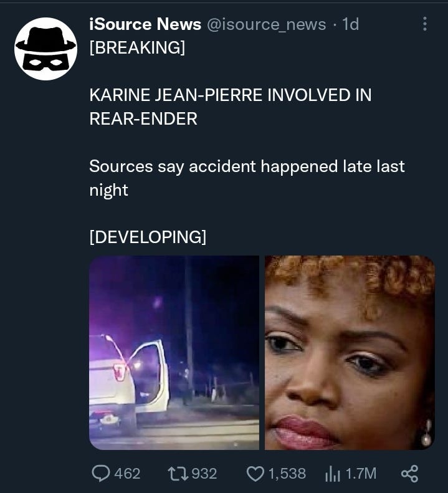448x493 pixels.
Task: Click the [BREAKING] text line
Action: pos(137,47)
